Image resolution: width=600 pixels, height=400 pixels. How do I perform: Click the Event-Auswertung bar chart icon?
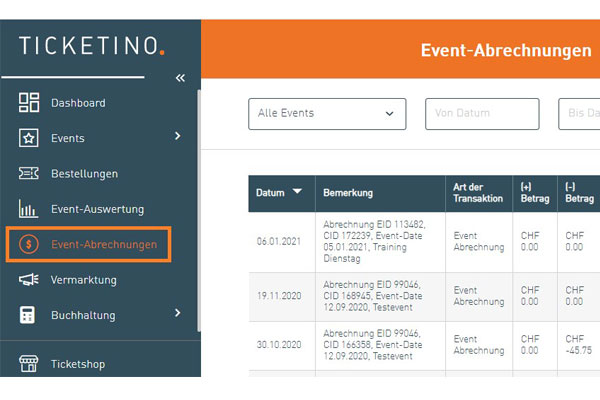pos(29,209)
